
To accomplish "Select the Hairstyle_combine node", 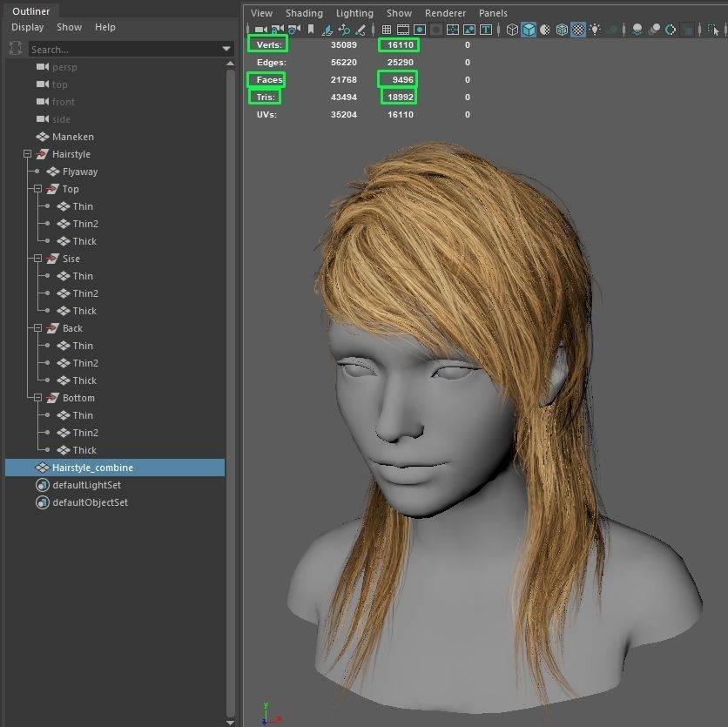I will point(115,468).
